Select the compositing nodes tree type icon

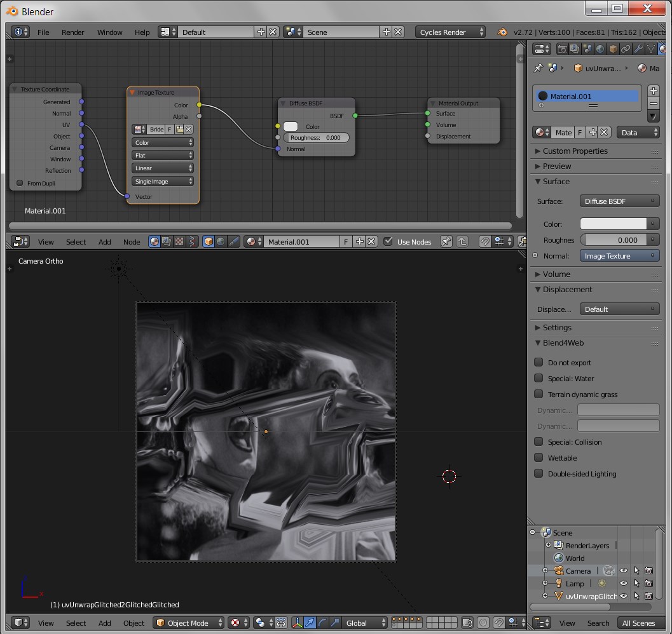coord(167,241)
